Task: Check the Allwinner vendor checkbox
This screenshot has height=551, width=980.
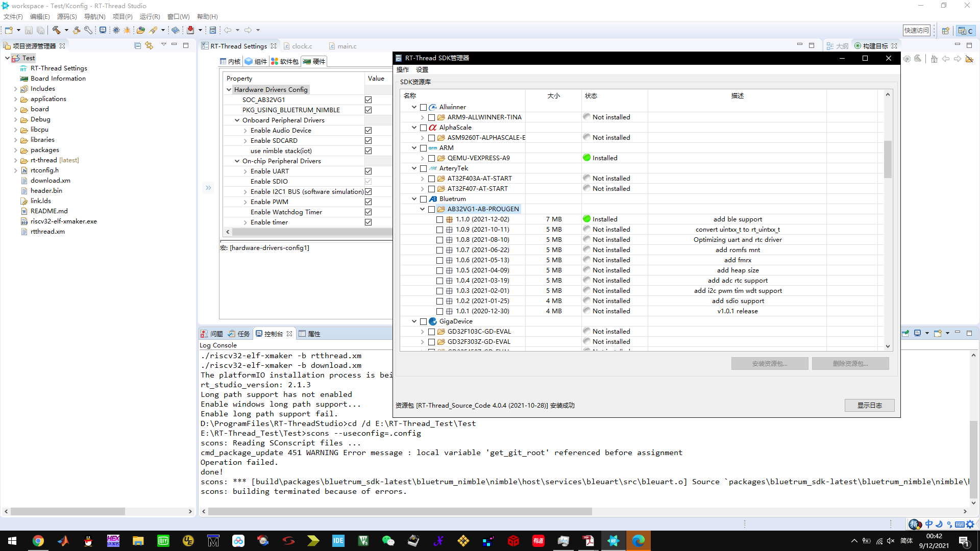Action: coord(423,107)
